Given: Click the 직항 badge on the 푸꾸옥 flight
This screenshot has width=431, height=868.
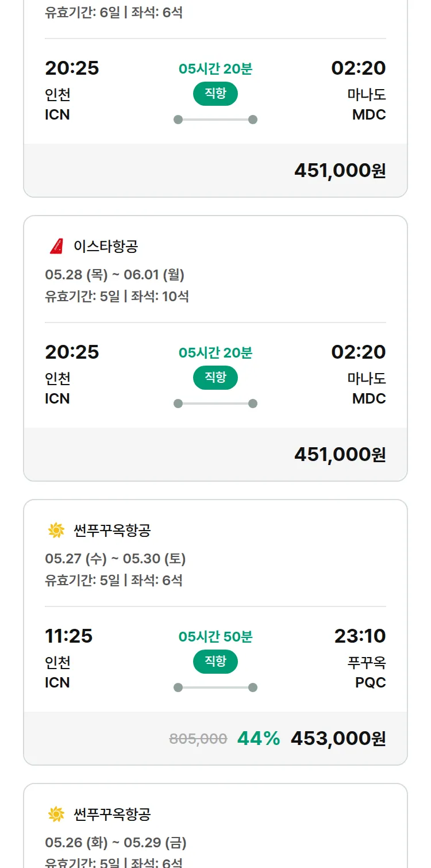Looking at the screenshot, I should click(x=215, y=662).
